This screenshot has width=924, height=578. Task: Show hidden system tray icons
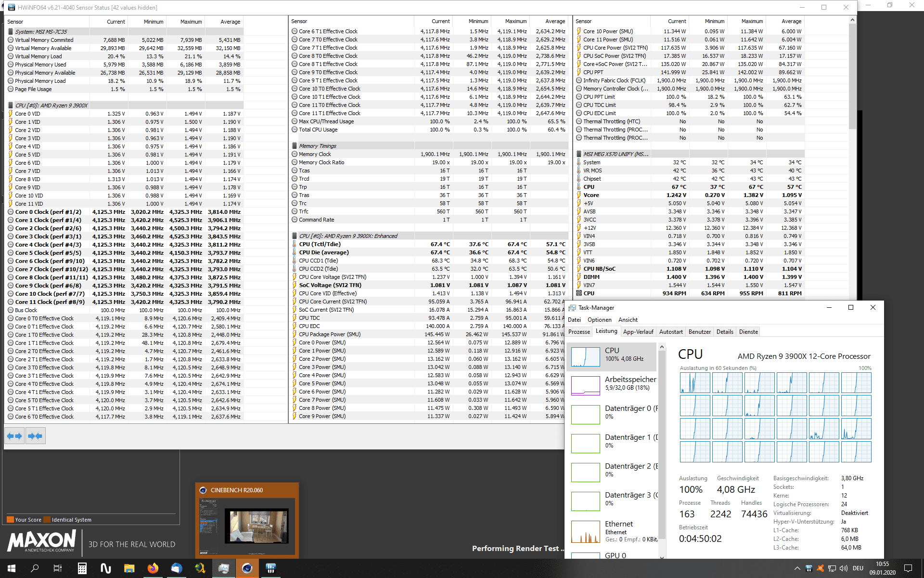pos(797,568)
